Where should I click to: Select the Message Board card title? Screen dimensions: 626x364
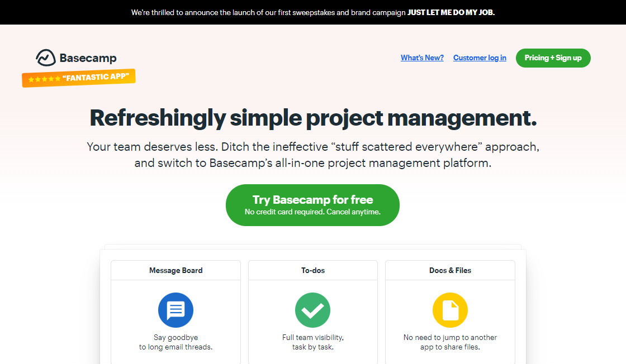click(176, 270)
